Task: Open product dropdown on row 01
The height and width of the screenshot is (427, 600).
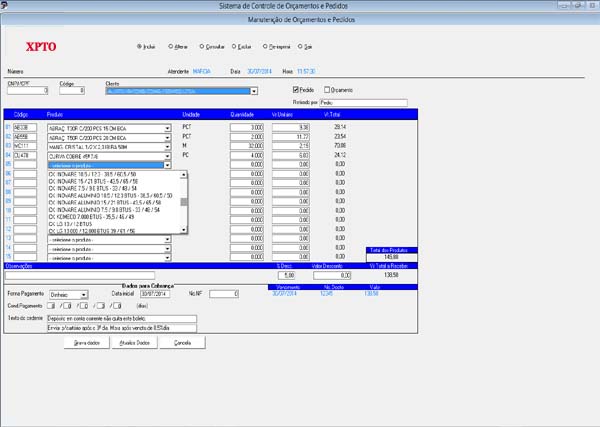Action: point(168,128)
